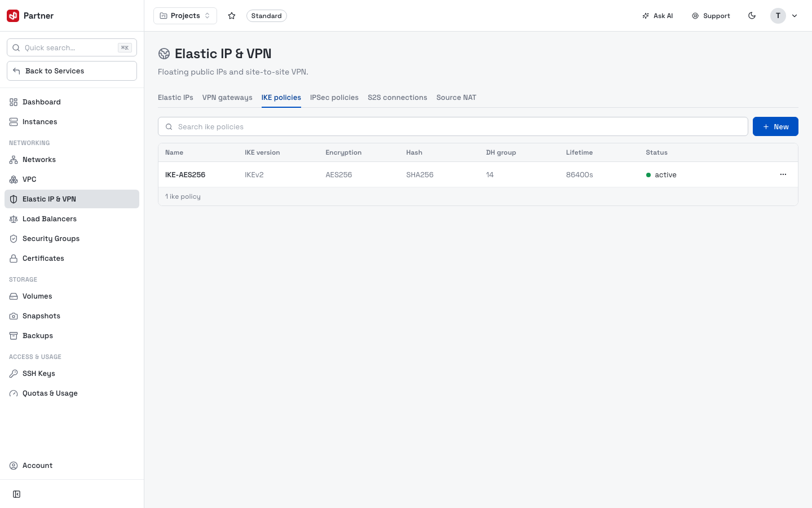Open the user account menu chevron
812x508 pixels.
pos(795,16)
